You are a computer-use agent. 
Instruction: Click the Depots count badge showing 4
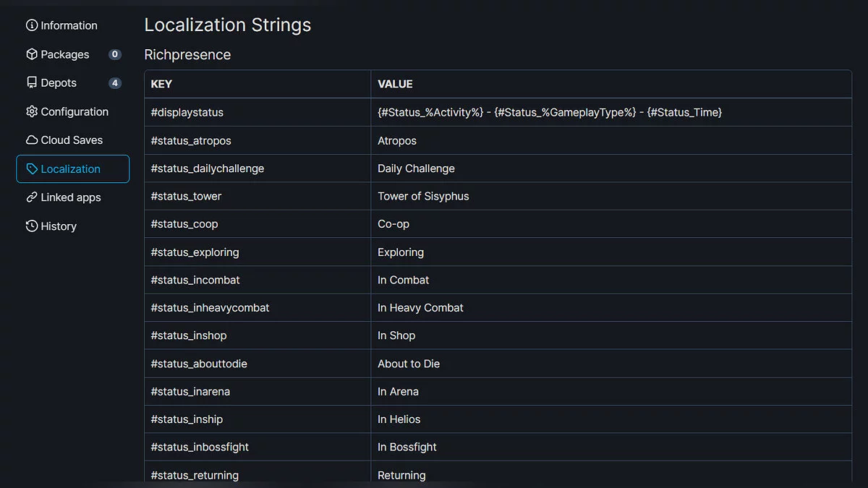[x=114, y=83]
